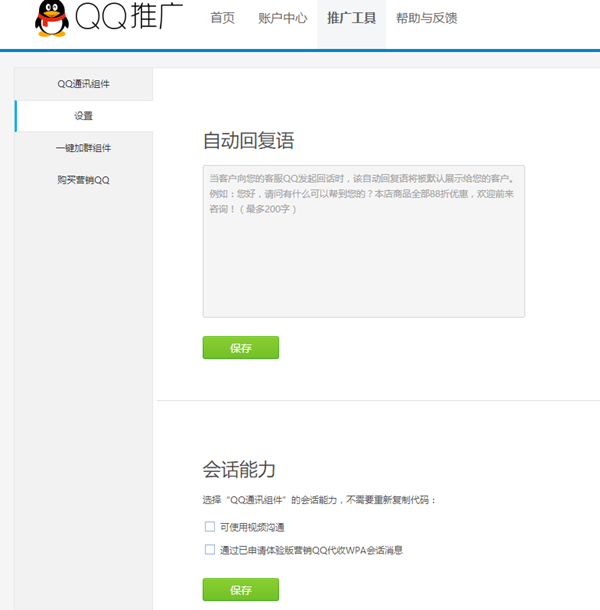Select 设置 in the left sidebar
Viewport: 600px width, 610px height.
(x=84, y=116)
